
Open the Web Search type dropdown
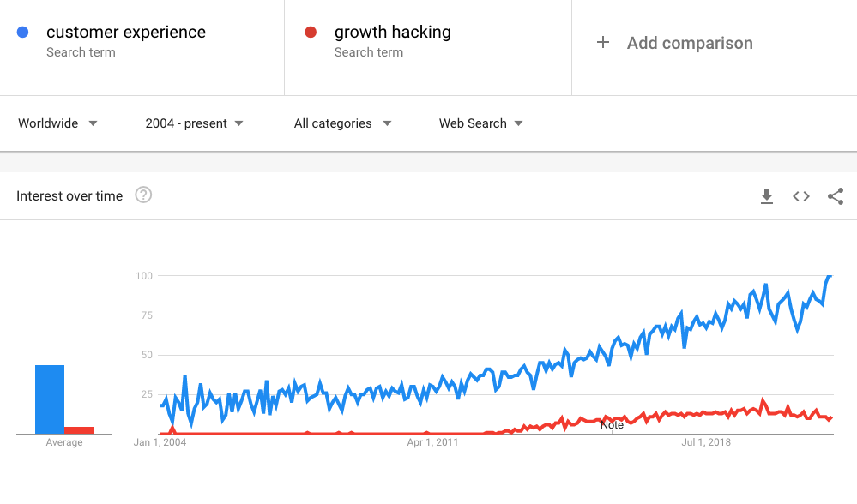coord(481,123)
